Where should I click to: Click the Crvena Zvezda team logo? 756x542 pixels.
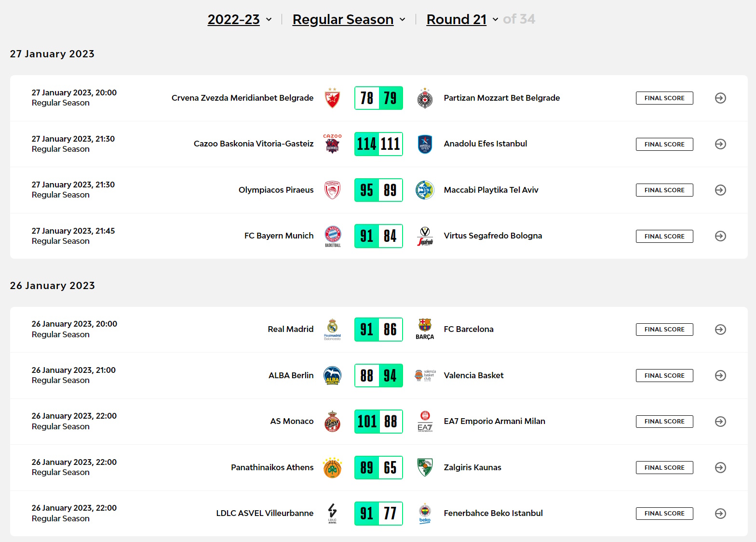332,98
